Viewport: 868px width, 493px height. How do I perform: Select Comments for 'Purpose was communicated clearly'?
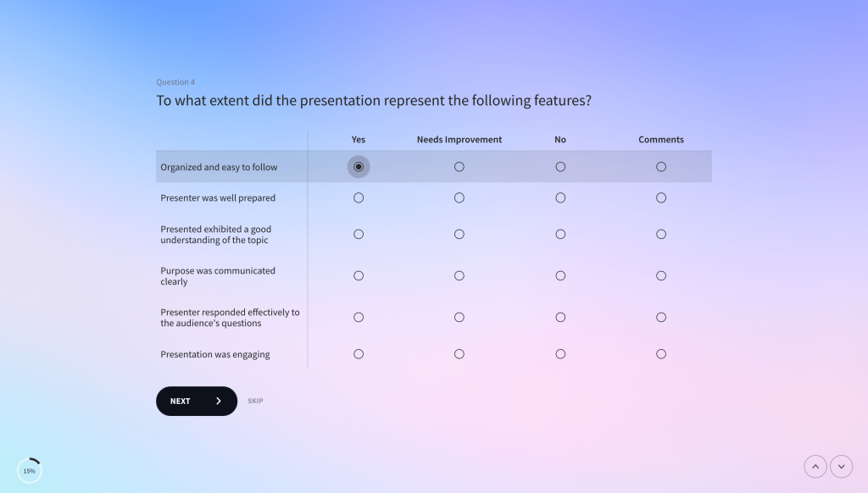661,275
